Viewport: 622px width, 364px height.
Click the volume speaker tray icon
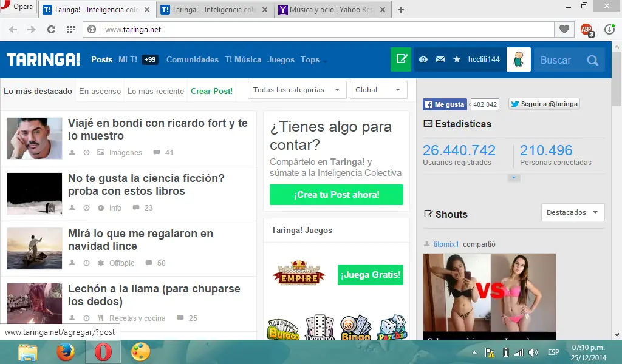(533, 352)
